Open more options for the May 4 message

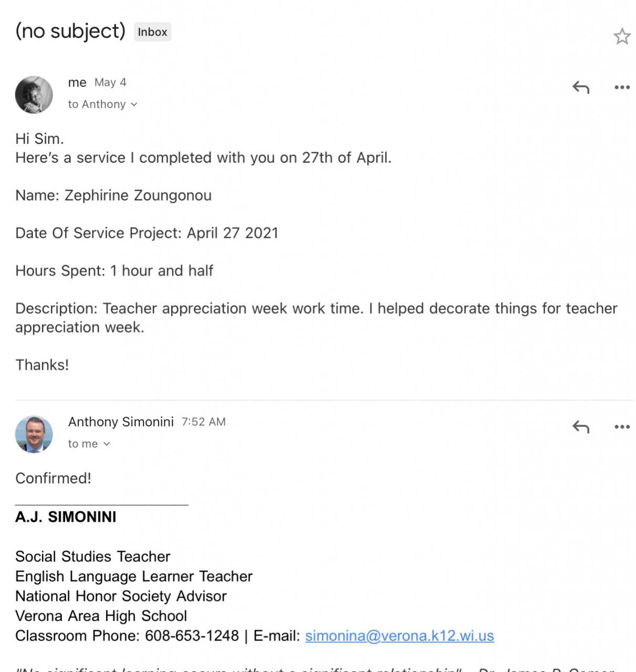622,87
